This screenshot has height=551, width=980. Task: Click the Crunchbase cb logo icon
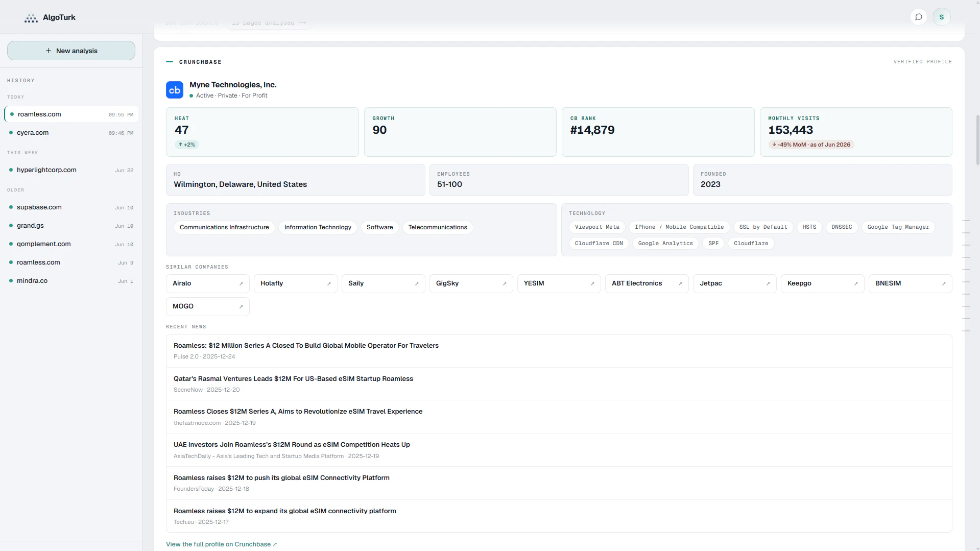tap(175, 90)
